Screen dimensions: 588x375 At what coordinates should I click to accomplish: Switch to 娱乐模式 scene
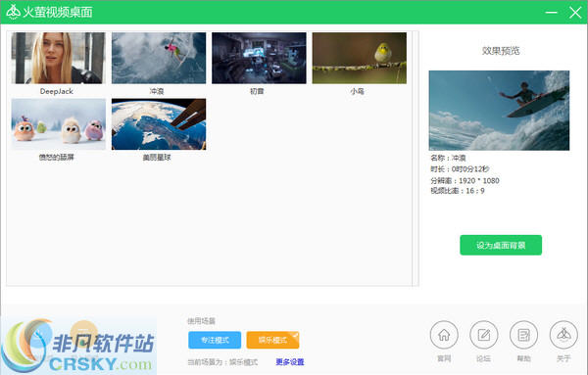click(272, 340)
